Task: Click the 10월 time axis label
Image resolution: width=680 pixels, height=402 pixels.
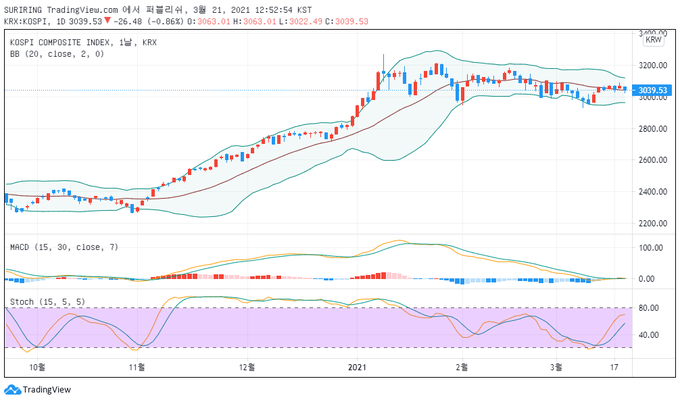Action: (x=37, y=367)
